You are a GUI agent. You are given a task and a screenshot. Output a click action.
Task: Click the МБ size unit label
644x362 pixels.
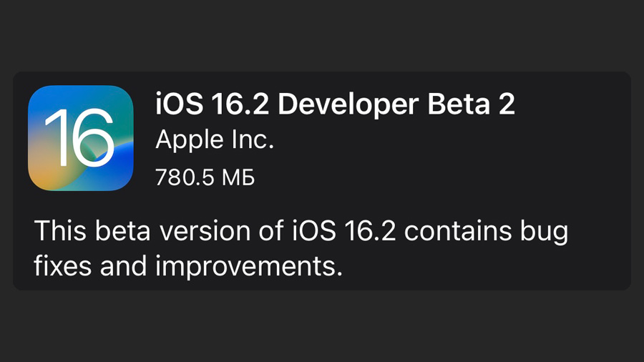coord(238,177)
